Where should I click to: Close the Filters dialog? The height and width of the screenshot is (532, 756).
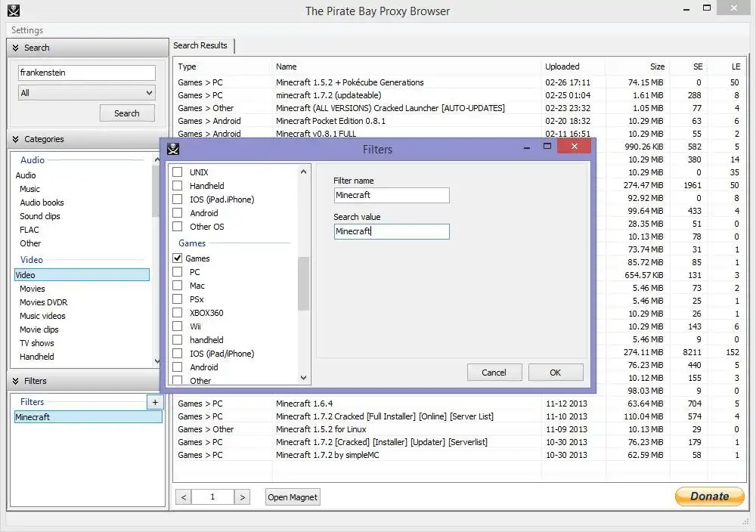(575, 146)
